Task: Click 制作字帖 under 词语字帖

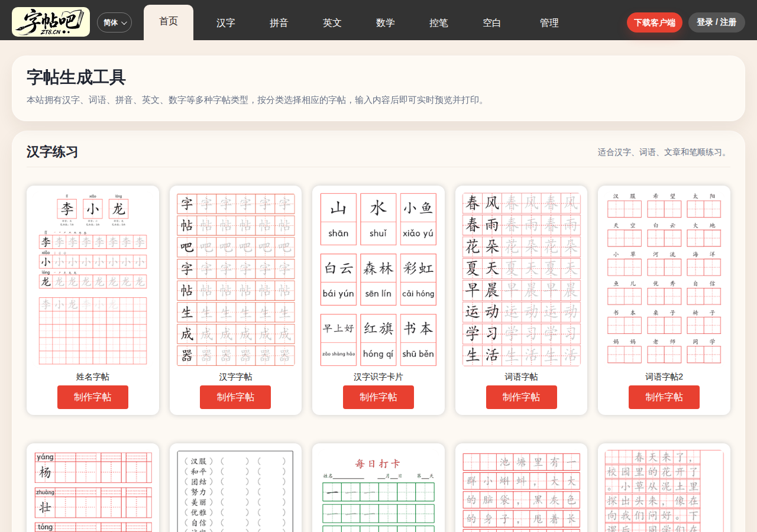Action: pyautogui.click(x=522, y=397)
